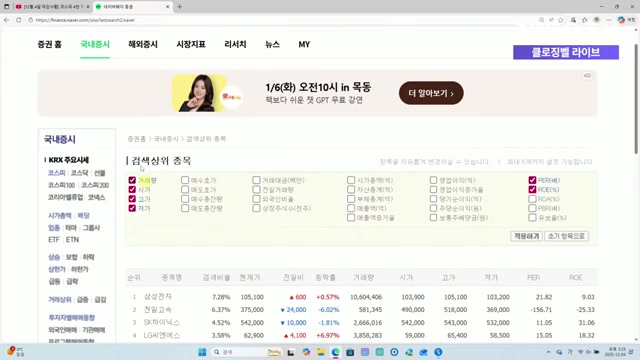Open the tab actions icon at window top-left

tap(7, 7)
